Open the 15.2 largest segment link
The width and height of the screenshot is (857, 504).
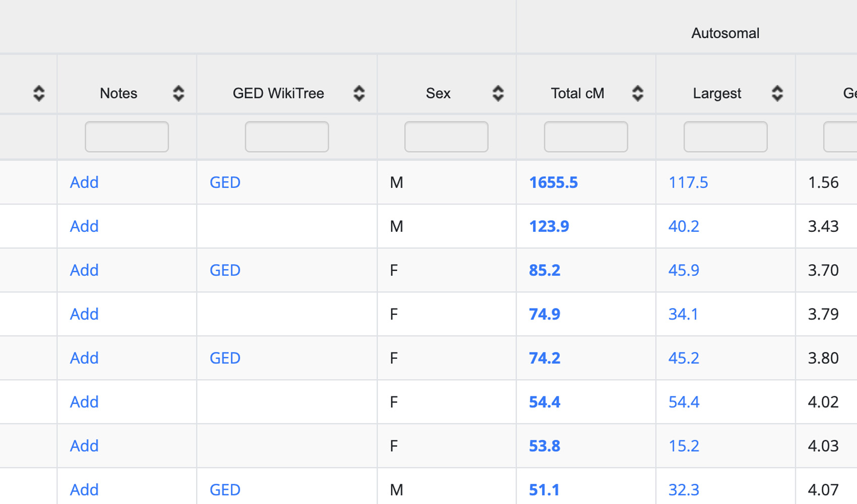[684, 446]
